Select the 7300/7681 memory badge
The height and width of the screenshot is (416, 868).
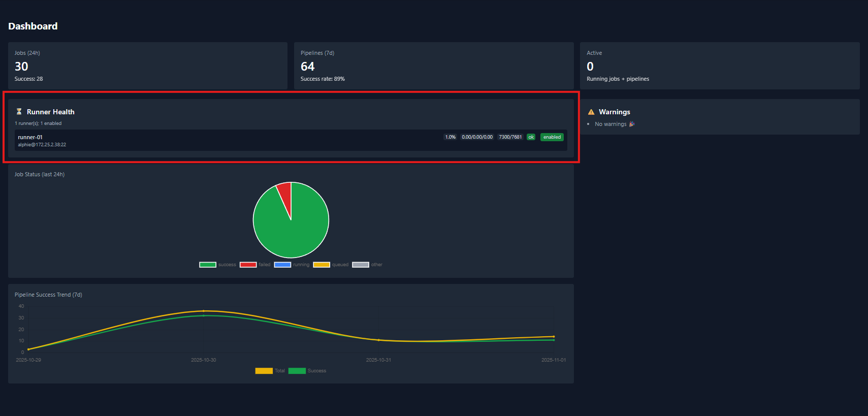510,137
